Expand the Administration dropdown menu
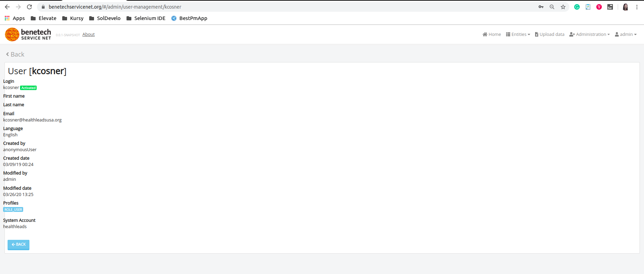Viewport: 644px width, 274px height. [589, 35]
